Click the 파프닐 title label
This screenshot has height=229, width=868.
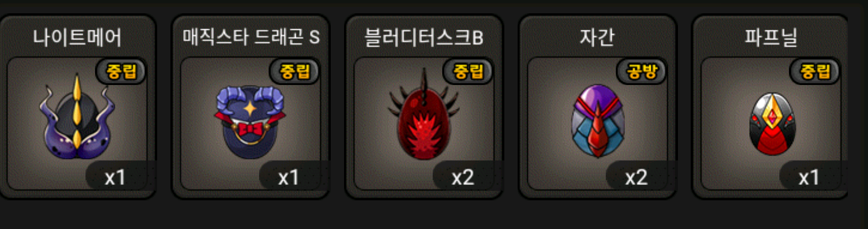(x=771, y=37)
